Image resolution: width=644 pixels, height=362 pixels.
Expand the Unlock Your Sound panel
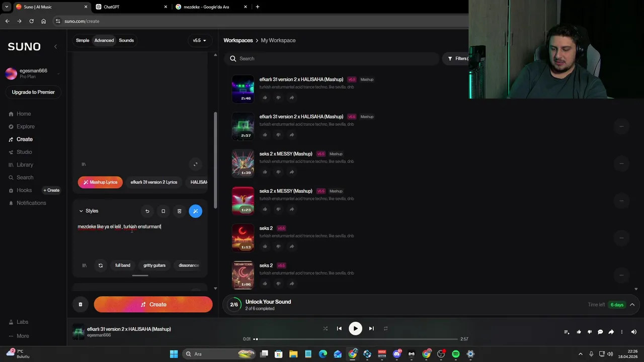[632, 305]
